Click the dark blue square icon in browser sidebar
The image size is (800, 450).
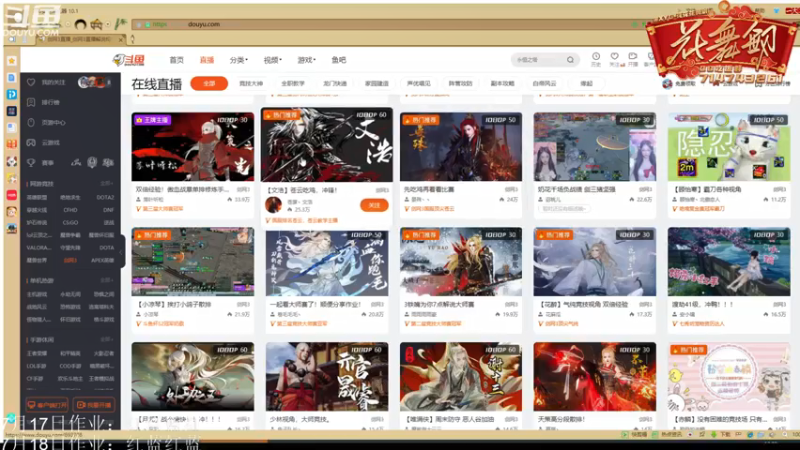pyautogui.click(x=12, y=111)
